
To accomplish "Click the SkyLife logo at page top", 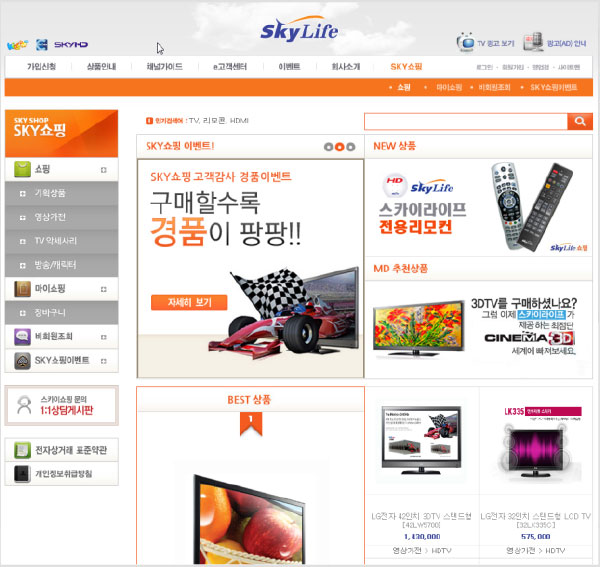I will [299, 29].
